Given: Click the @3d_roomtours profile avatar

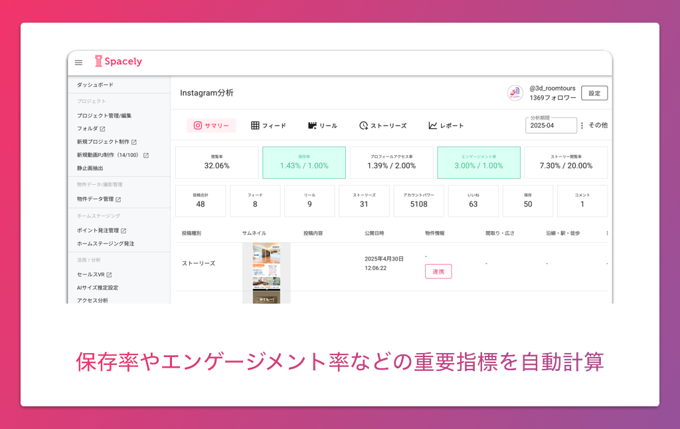Looking at the screenshot, I should (x=515, y=93).
